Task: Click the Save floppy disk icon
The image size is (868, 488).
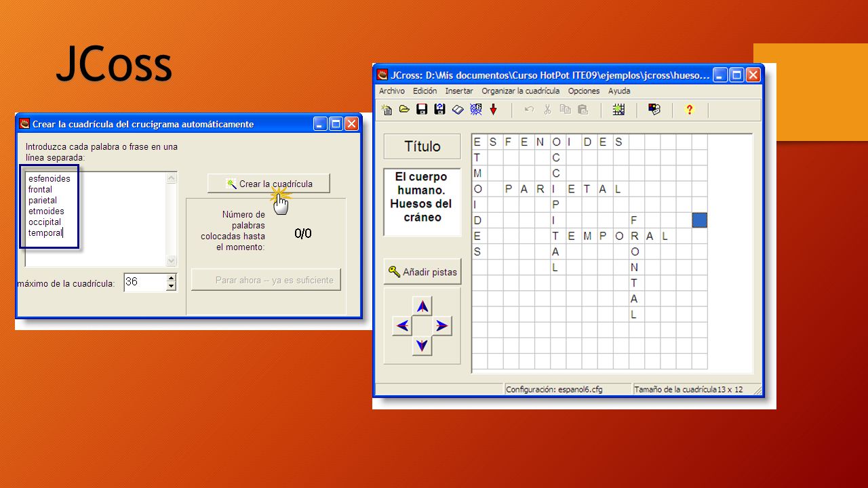Action: (x=422, y=109)
